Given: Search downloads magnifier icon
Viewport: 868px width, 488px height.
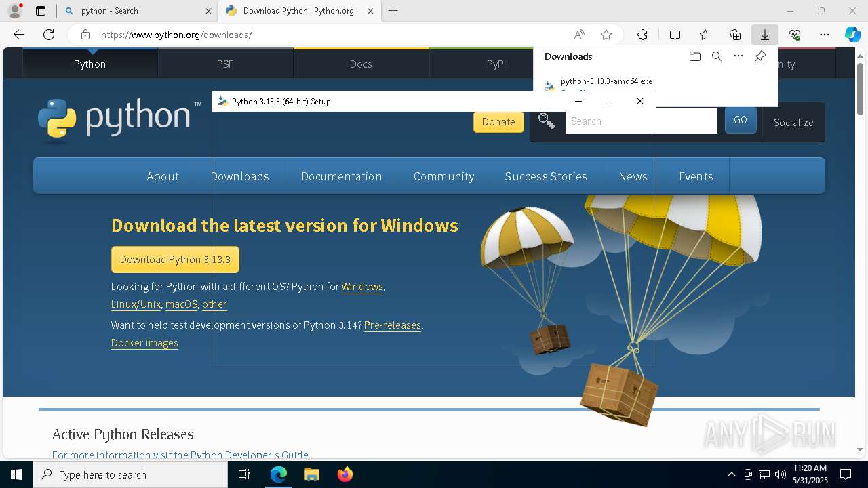Looking at the screenshot, I should point(717,56).
